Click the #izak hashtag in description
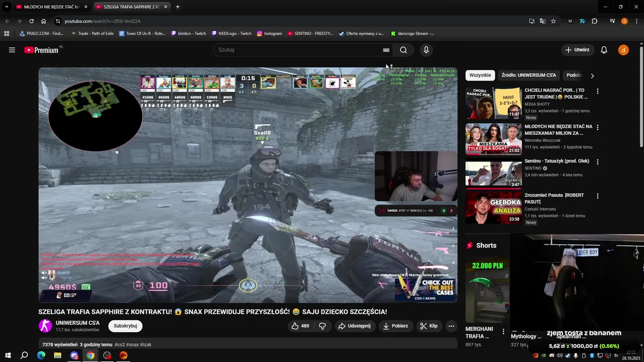Image resolution: width=644 pixels, height=362 pixels. point(146,344)
